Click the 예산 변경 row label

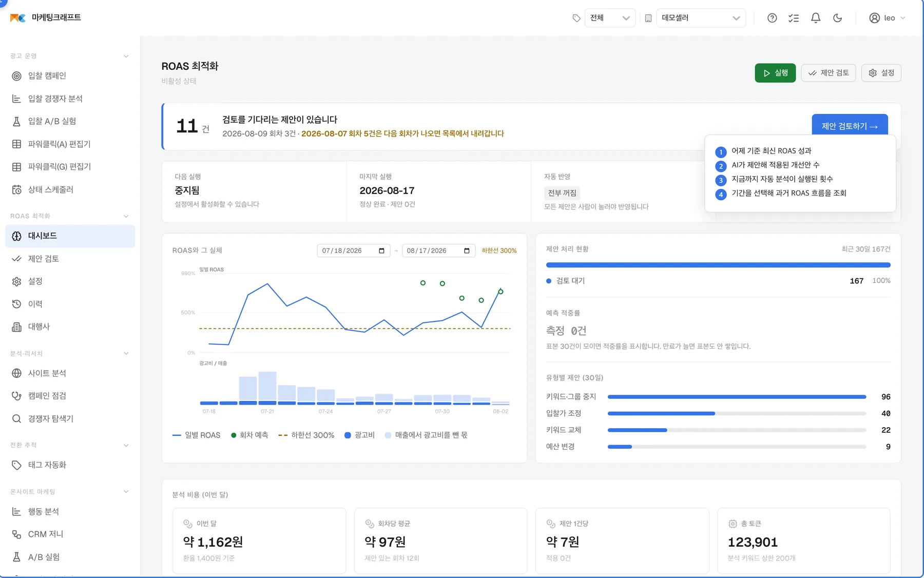tap(560, 447)
